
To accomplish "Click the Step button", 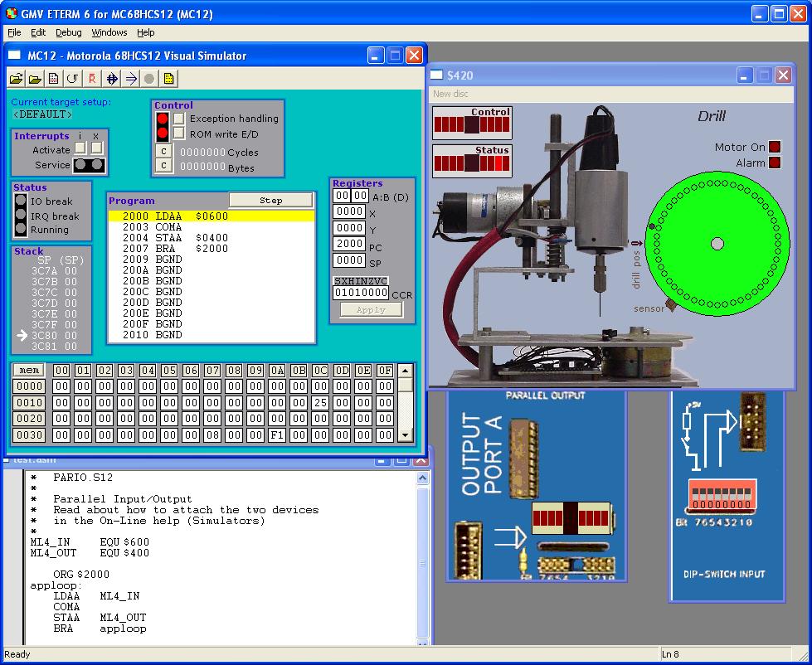I will pyautogui.click(x=271, y=201).
